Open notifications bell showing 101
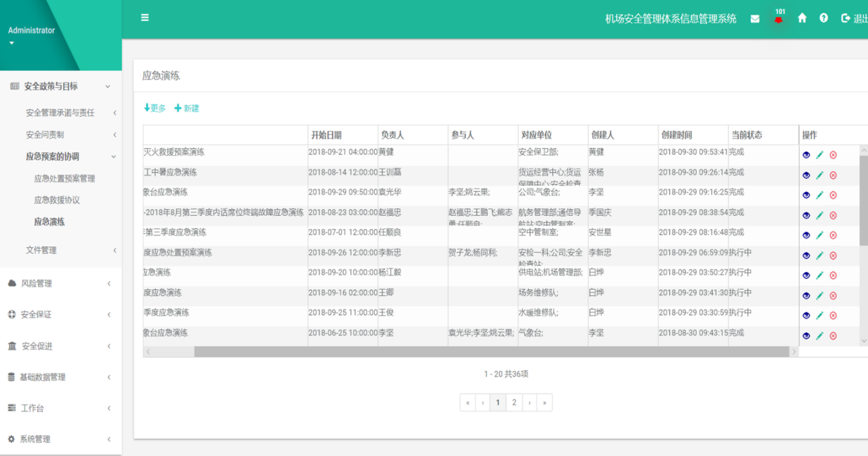The image size is (868, 456). [x=778, y=19]
